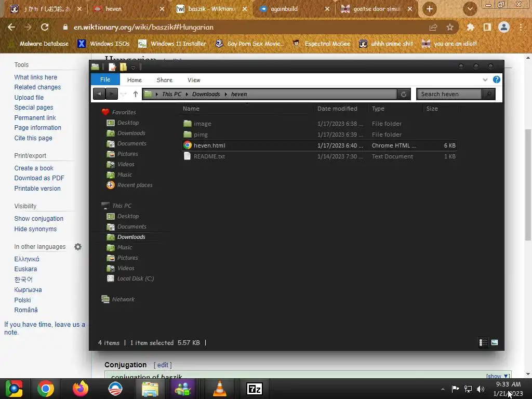Open the View ribbon tab
The width and height of the screenshot is (532, 399).
(x=194, y=80)
